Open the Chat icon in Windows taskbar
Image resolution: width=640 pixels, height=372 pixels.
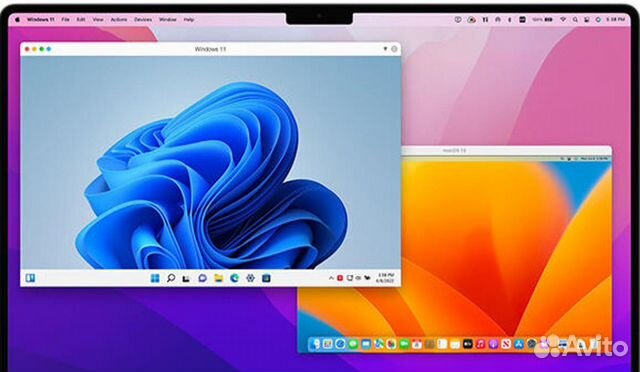click(x=202, y=278)
